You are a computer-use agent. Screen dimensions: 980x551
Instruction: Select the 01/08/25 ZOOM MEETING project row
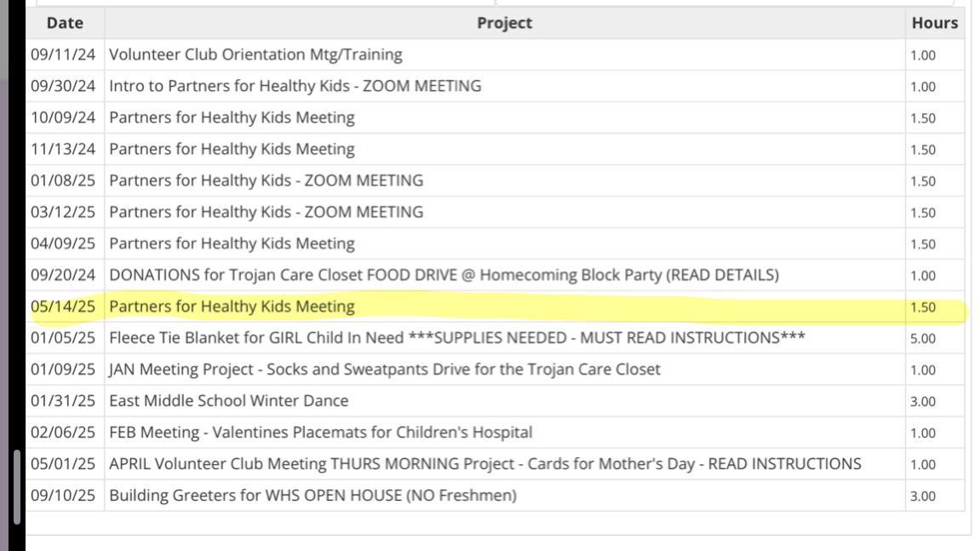click(266, 181)
